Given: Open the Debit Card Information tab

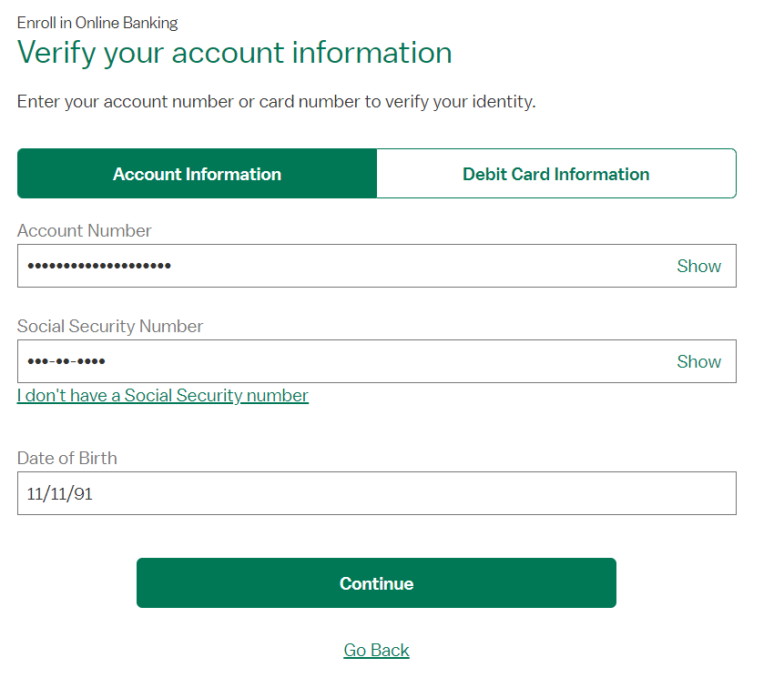Looking at the screenshot, I should click(556, 174).
